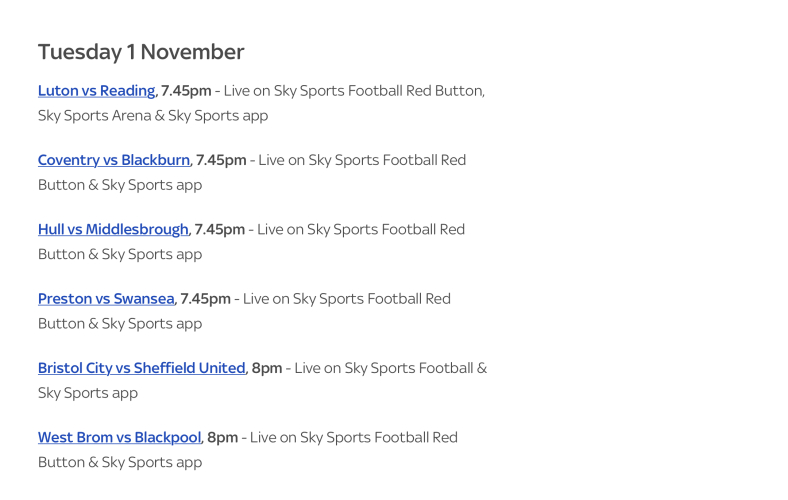Open the Coventry vs Blackburn match link
The width and height of the screenshot is (788, 500).
[x=114, y=160]
